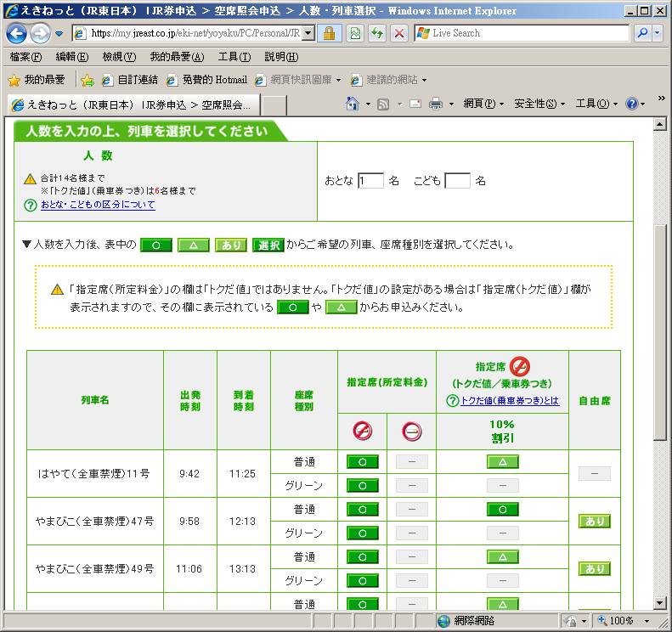Open the 網頁(P) command menu
The width and height of the screenshot is (672, 632).
pos(483,104)
